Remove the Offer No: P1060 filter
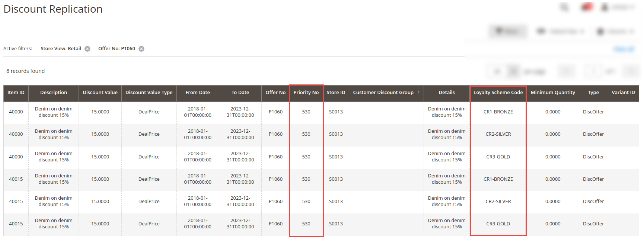 [x=141, y=49]
